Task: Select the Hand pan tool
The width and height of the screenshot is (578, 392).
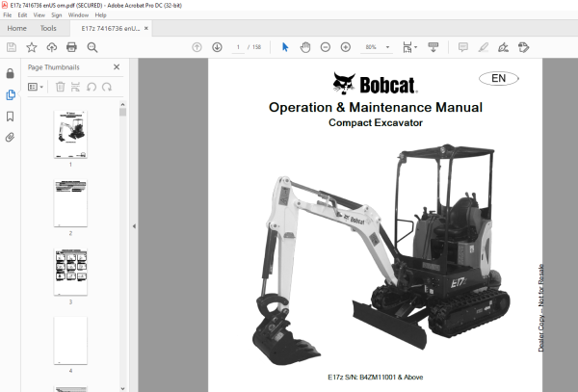Action: [305, 47]
